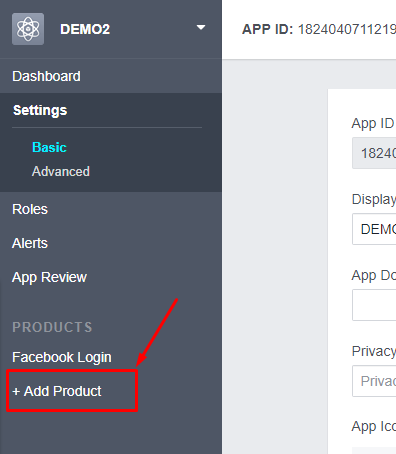
Task: Click the DEMO2 app atom icon
Action: pos(28,29)
